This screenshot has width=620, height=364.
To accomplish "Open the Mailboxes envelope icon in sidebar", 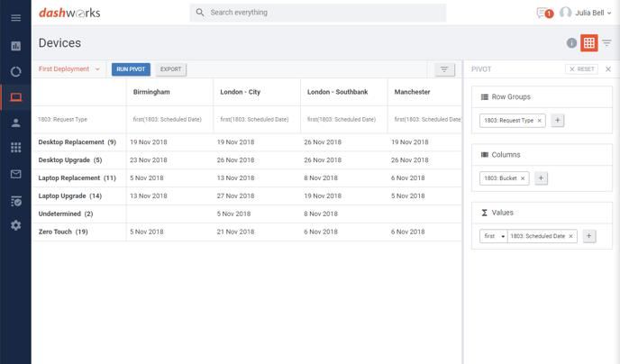I will tap(16, 174).
